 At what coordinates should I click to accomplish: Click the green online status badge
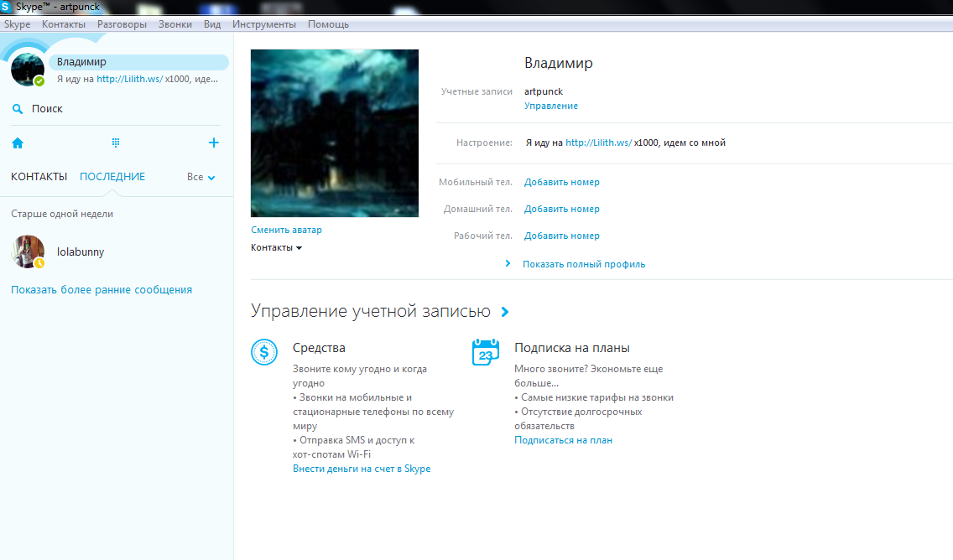[39, 80]
